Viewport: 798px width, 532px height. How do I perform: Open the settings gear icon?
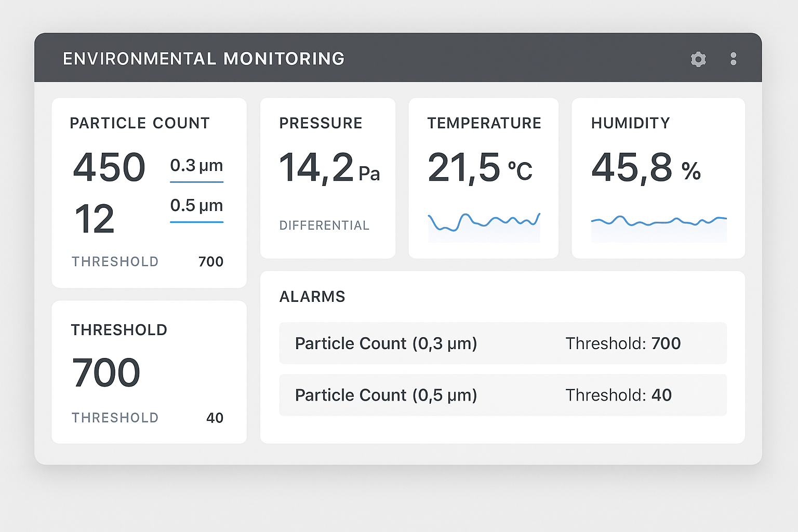click(x=698, y=59)
